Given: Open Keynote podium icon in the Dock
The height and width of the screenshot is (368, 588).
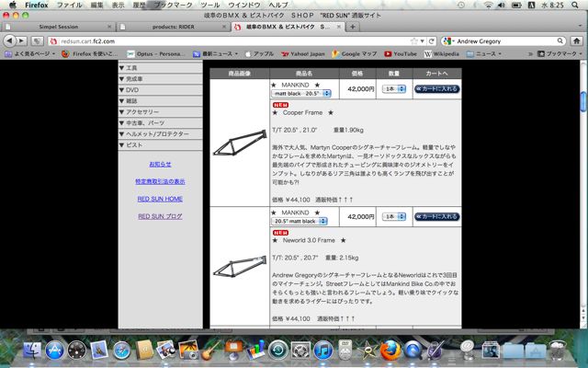Looking at the screenshot, I should pyautogui.click(x=233, y=350).
